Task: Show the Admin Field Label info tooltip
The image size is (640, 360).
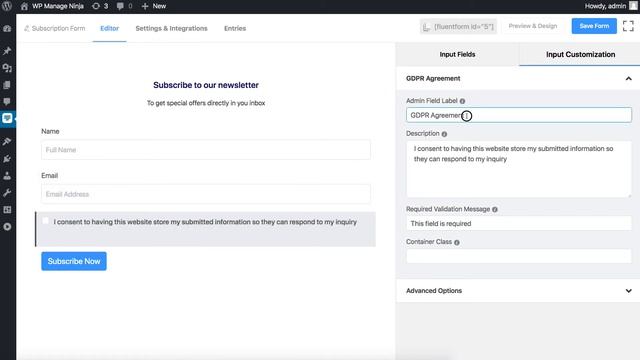Action: tap(462, 101)
